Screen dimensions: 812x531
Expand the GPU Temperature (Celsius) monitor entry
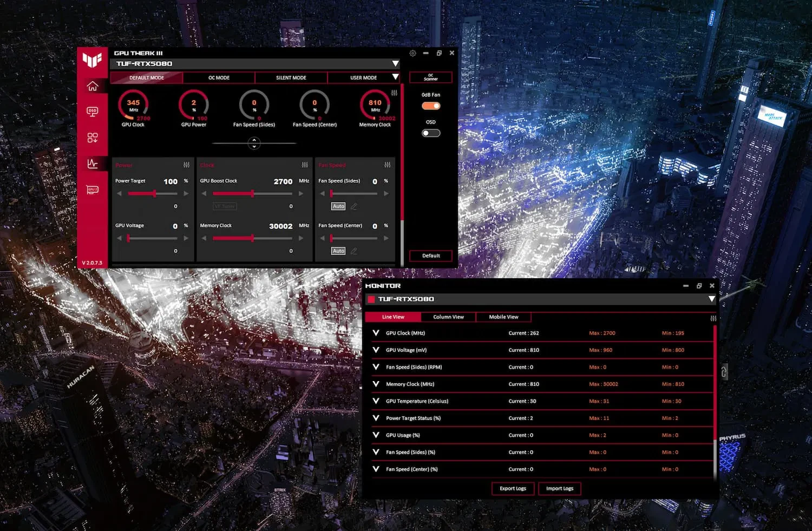coord(376,401)
